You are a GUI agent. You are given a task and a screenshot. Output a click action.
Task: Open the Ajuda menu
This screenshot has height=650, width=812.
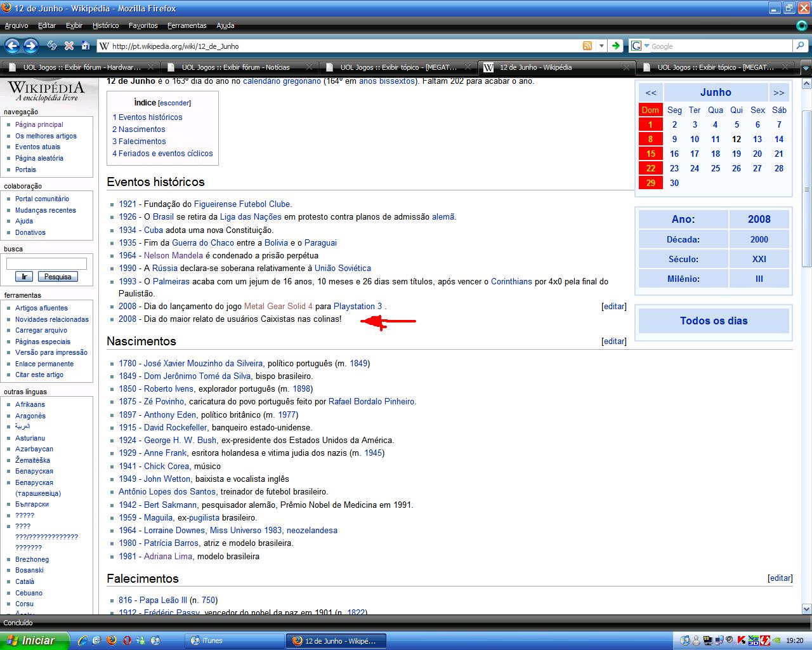[x=225, y=25]
